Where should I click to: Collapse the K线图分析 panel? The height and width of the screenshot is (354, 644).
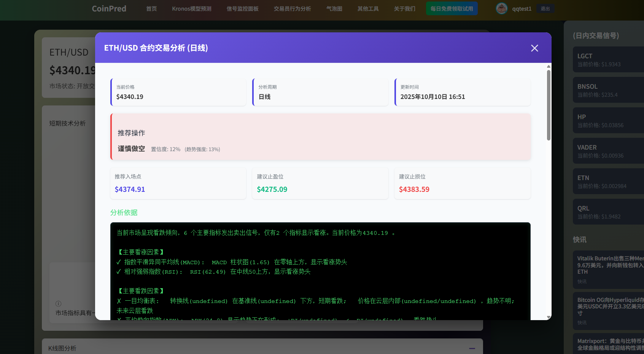(472, 348)
